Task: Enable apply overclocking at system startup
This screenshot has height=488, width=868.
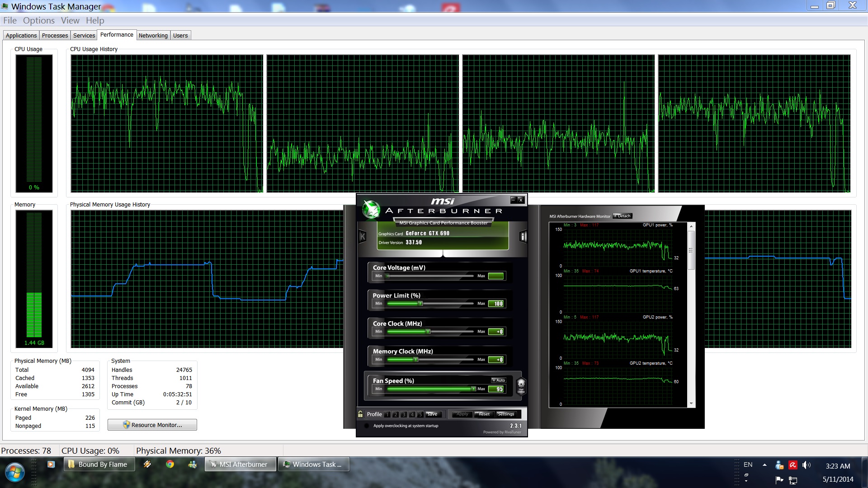Action: pyautogui.click(x=367, y=426)
